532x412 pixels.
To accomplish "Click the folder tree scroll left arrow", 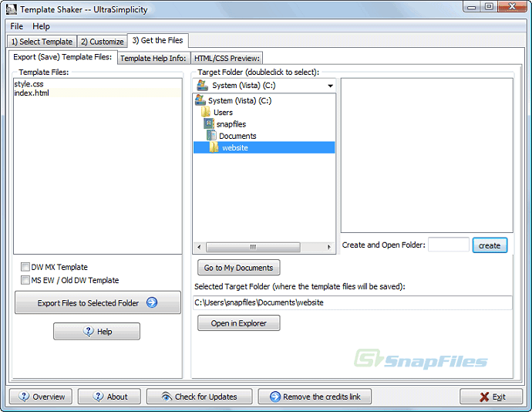I will click(x=199, y=247).
